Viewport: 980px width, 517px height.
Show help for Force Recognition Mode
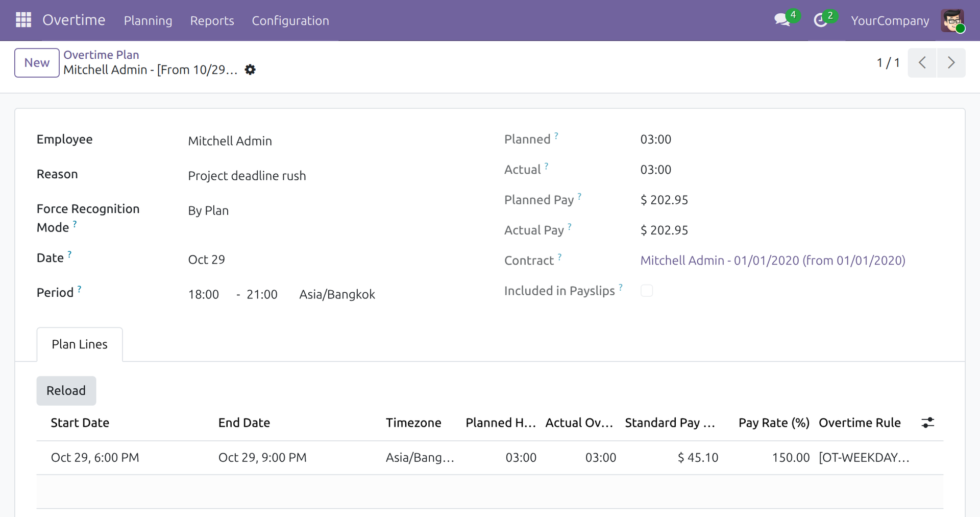pyautogui.click(x=75, y=224)
